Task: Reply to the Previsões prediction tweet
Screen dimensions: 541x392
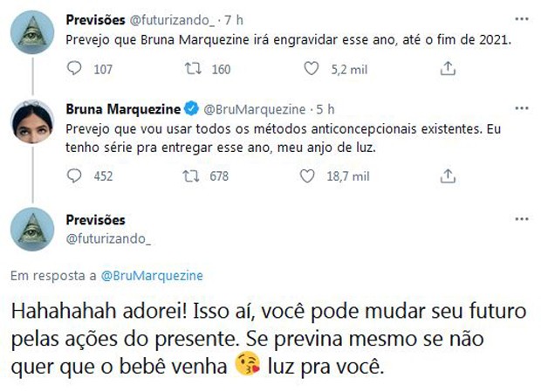Action: point(75,67)
